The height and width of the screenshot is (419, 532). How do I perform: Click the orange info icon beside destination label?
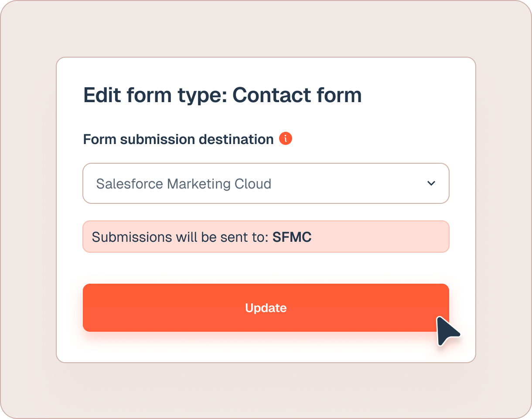click(x=286, y=139)
